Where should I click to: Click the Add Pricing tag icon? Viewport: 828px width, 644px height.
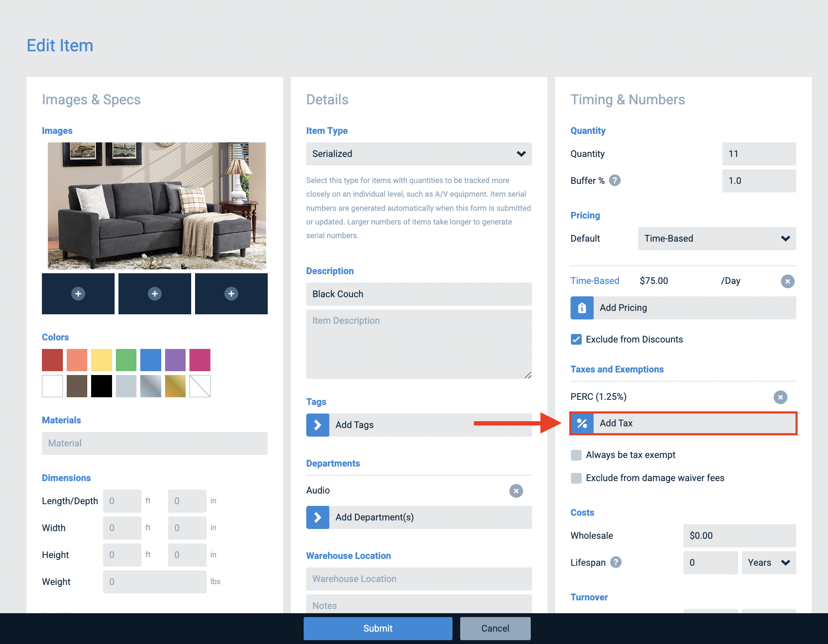582,308
